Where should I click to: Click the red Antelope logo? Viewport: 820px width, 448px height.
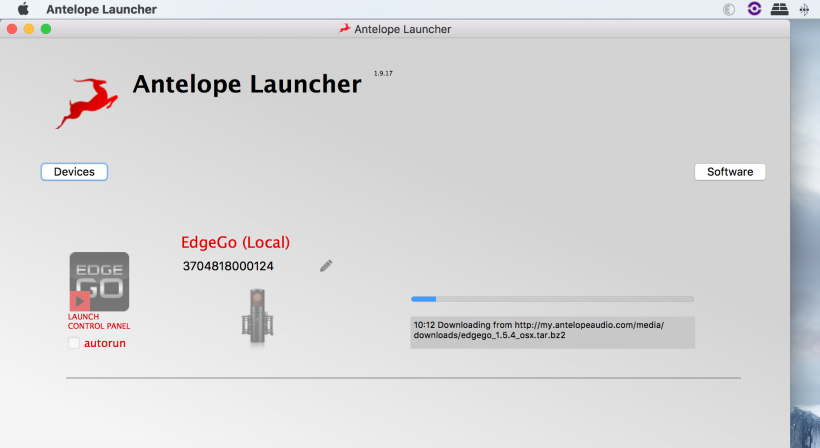[87, 102]
